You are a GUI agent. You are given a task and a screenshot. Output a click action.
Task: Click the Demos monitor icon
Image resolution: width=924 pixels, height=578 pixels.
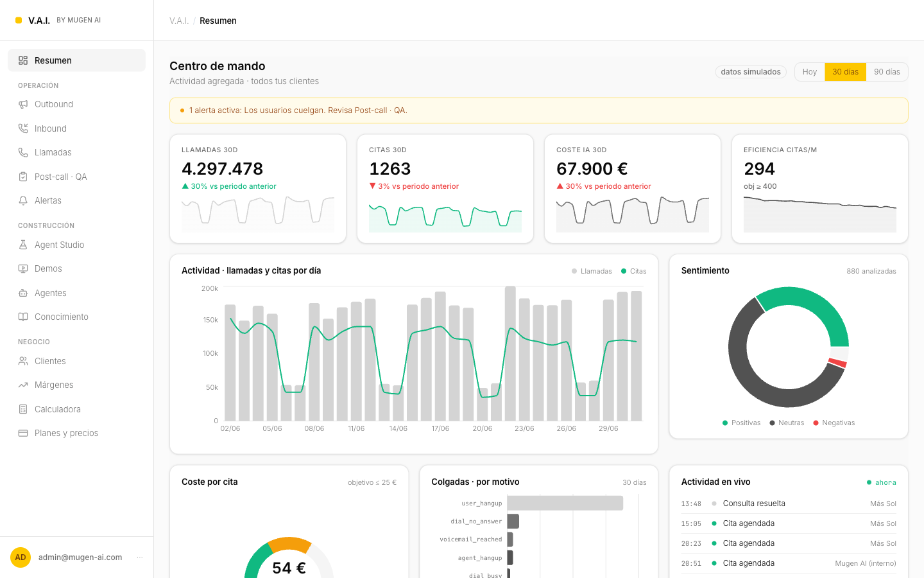point(23,268)
